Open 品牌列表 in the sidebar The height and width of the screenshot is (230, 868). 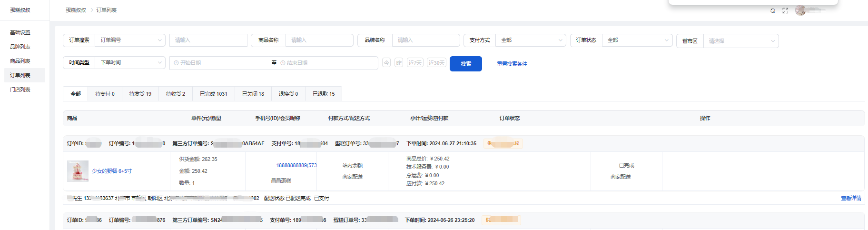coord(20,47)
